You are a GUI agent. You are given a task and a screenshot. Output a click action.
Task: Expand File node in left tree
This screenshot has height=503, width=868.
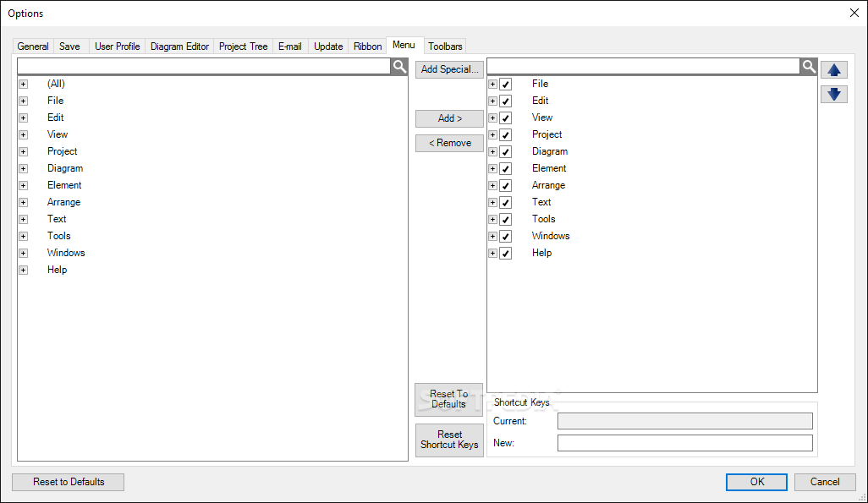(23, 101)
